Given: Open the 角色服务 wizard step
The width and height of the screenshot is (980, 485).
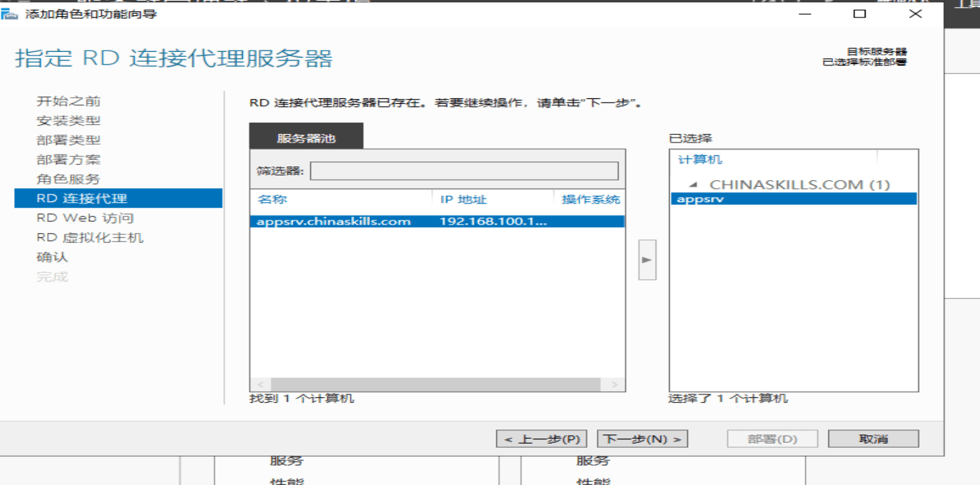Looking at the screenshot, I should tap(68, 180).
